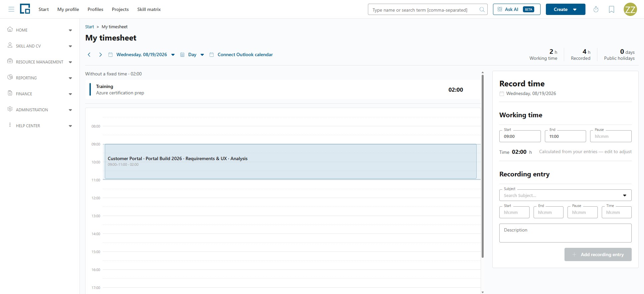
Task: Click the timesheet vertical scrollbar
Action: coord(483,166)
